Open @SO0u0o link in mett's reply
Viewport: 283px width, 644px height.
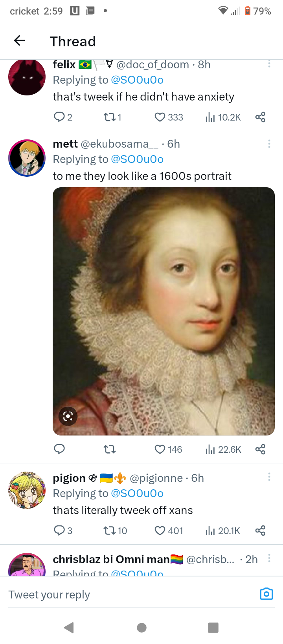(x=137, y=159)
